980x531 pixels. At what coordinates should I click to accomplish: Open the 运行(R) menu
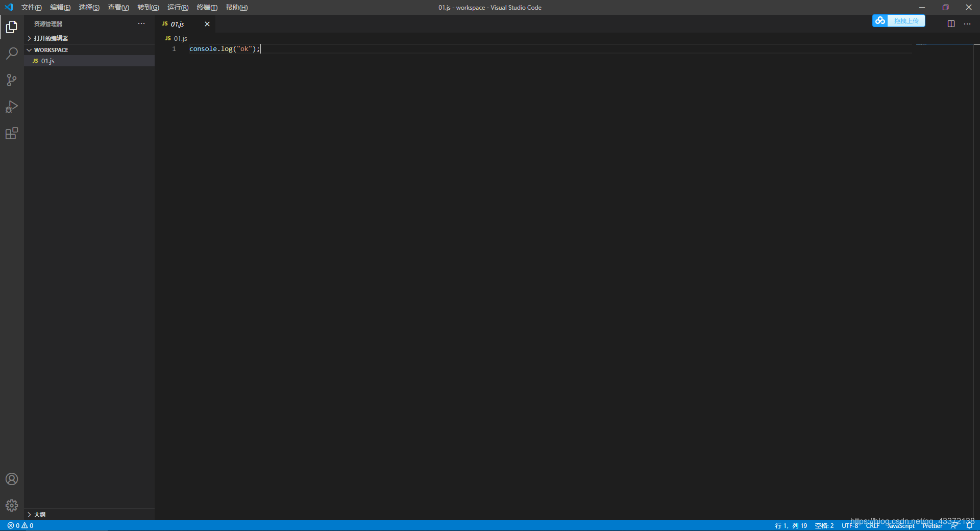[x=178, y=7]
